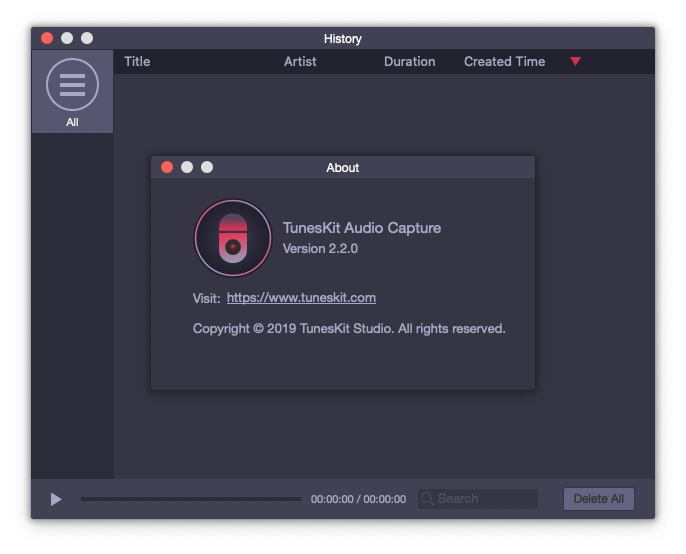Click the Search input field
Image resolution: width=686 pixels, height=554 pixels.
(478, 499)
